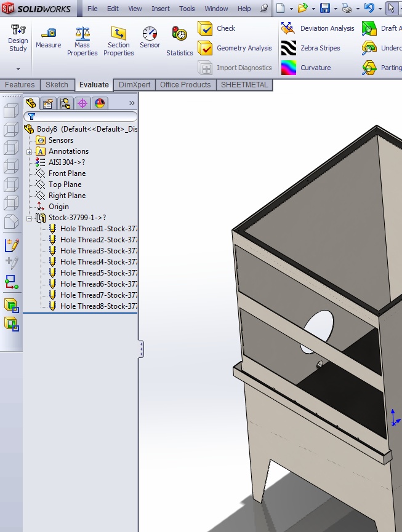Viewport: 402px width, 532px height.
Task: Start Deviation Analysis
Action: [318, 28]
